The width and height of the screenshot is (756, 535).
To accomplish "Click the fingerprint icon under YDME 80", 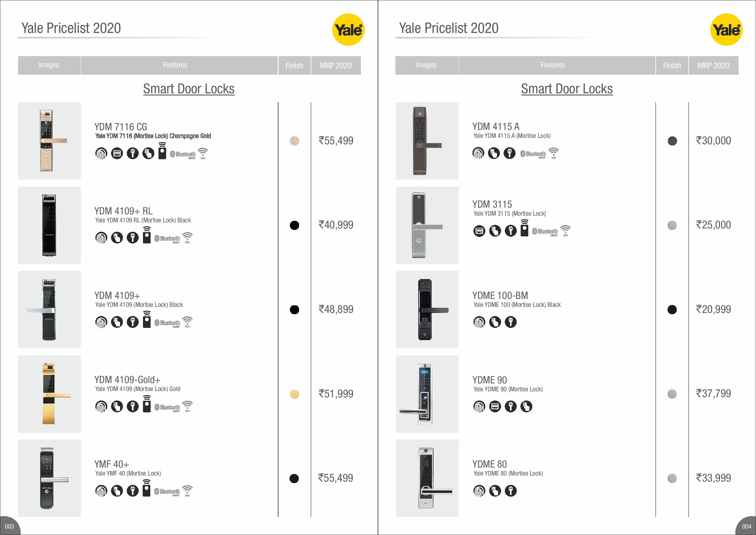I will coord(479,491).
